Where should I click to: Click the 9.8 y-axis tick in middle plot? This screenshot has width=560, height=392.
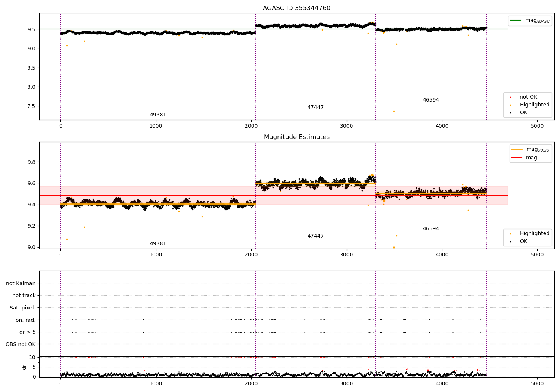31,162
